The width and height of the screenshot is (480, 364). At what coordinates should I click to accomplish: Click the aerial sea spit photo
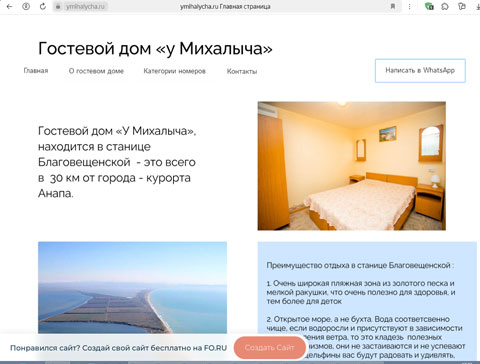pyautogui.click(x=132, y=287)
